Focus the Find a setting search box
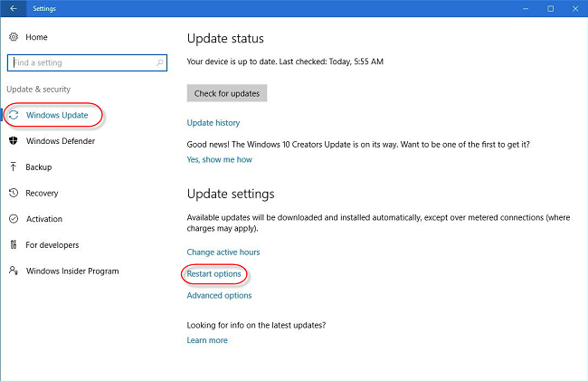 coord(87,62)
